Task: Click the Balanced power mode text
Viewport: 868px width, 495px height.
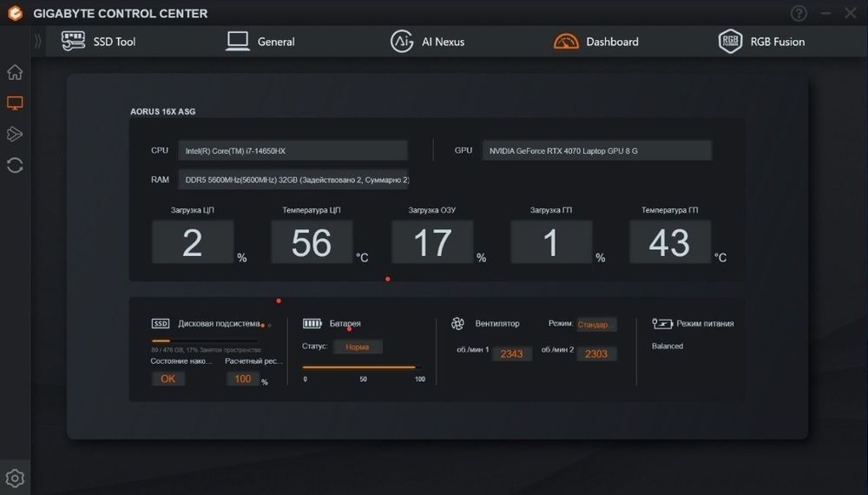Action: [667, 346]
